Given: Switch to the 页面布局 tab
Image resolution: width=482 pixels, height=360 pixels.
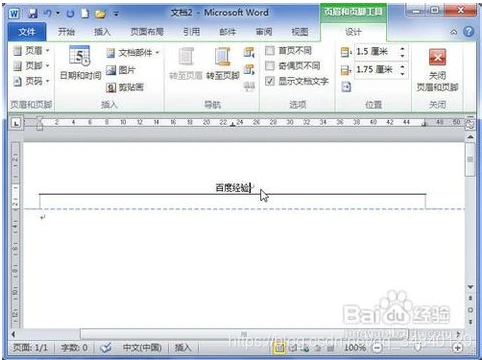Looking at the screenshot, I should [147, 32].
